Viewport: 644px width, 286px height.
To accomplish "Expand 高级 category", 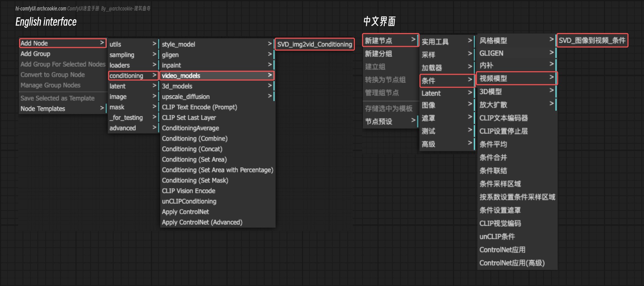I will (x=447, y=144).
